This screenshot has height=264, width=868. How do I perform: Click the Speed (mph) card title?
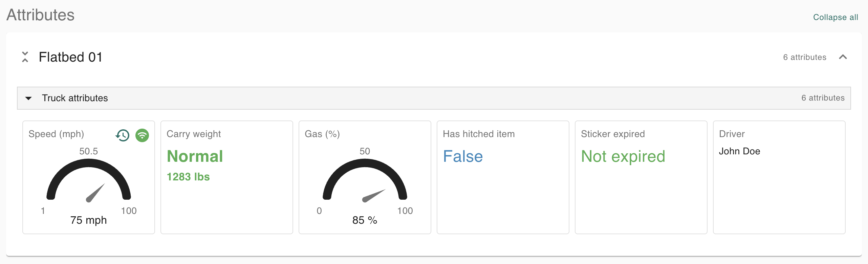point(56,134)
